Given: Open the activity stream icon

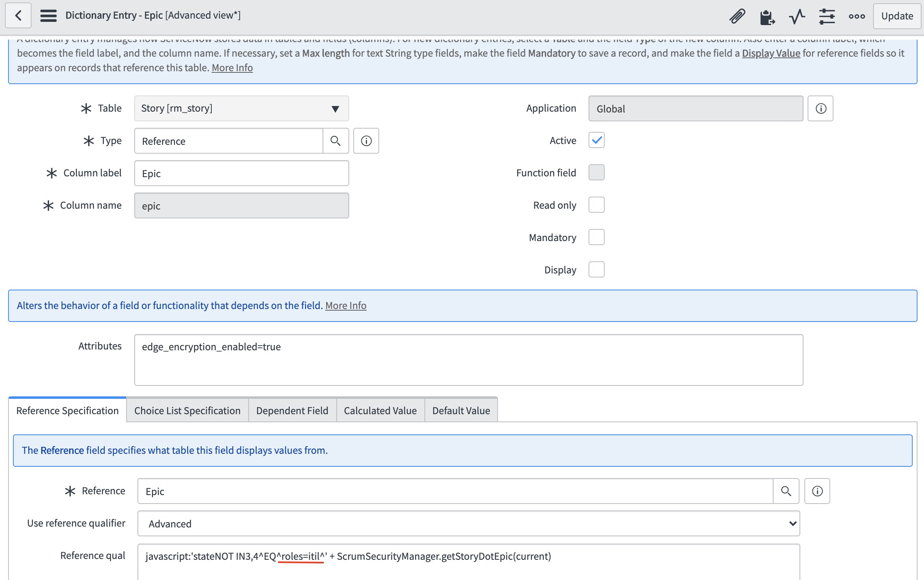Looking at the screenshot, I should pos(797,15).
